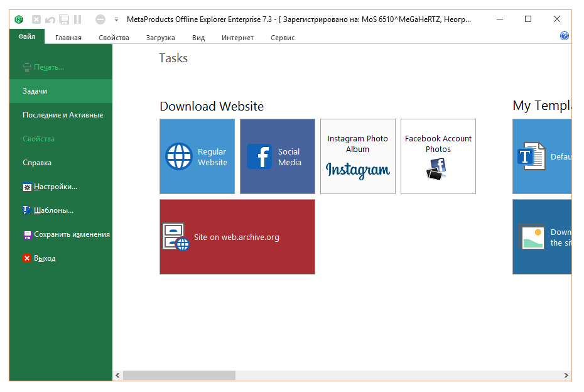Click the horizontal scrollbar left arrow

point(117,375)
